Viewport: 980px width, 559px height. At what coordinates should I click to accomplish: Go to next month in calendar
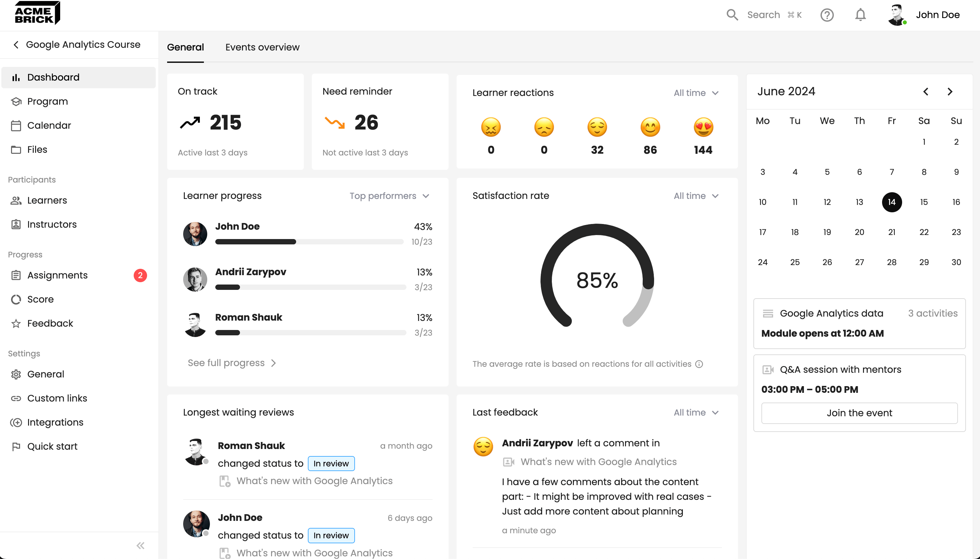click(x=950, y=92)
